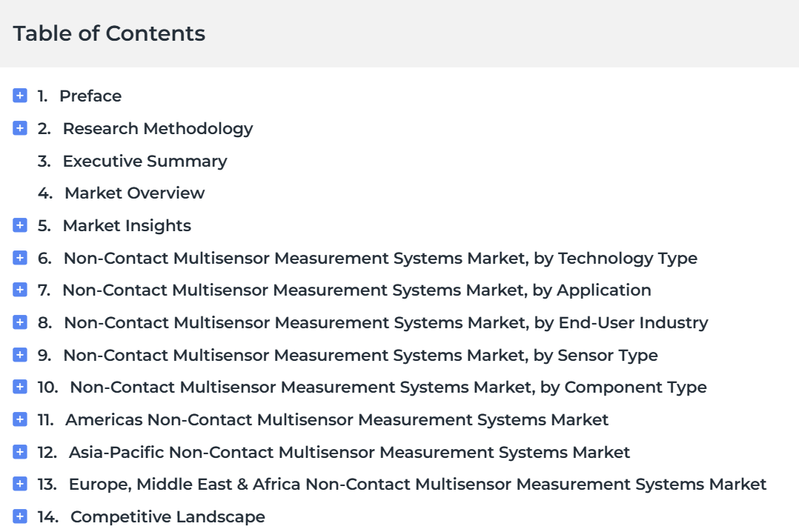Expand the Americas market plus icon
799x532 pixels.
pyautogui.click(x=20, y=419)
